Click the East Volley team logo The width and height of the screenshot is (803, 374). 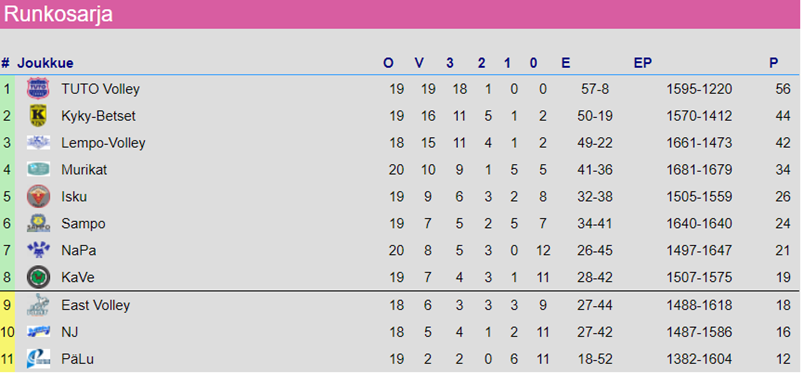[38, 305]
